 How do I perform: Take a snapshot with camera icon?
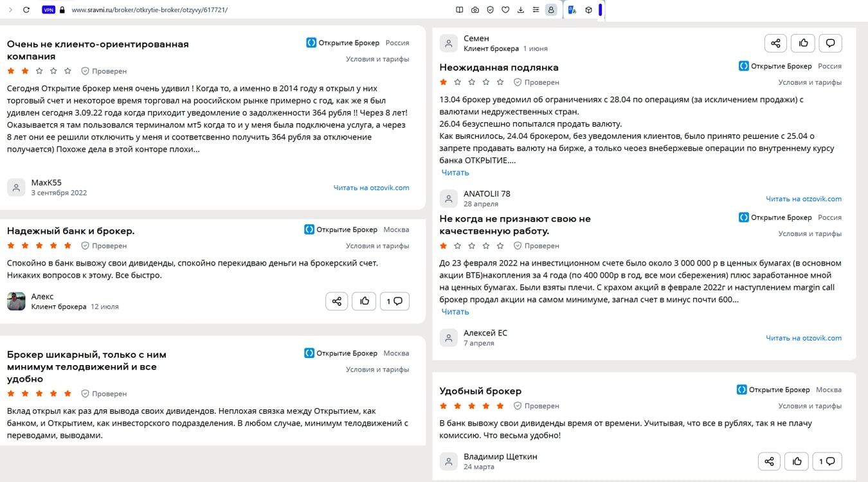tap(475, 10)
